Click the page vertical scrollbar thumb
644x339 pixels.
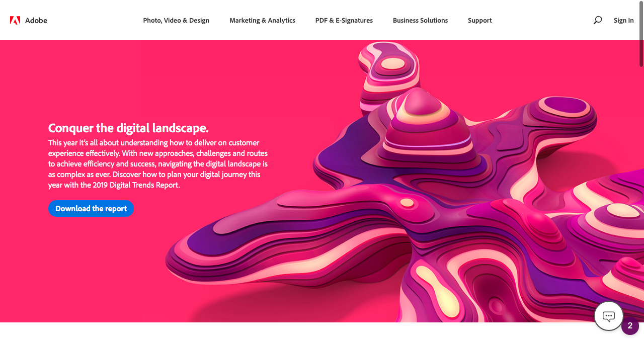[641, 34]
